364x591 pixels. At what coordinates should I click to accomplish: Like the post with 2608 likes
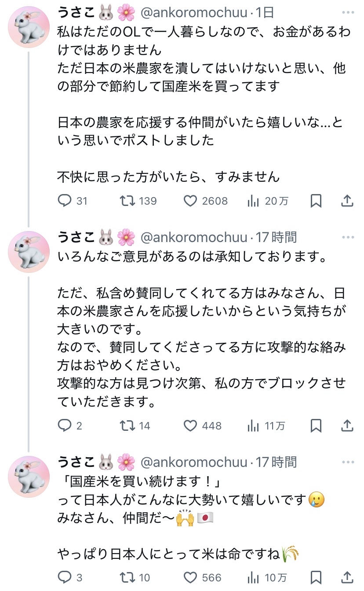[190, 201]
